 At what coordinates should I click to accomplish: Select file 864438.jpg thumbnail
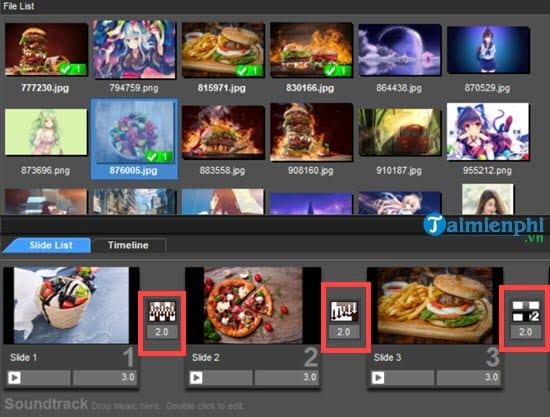point(400,49)
